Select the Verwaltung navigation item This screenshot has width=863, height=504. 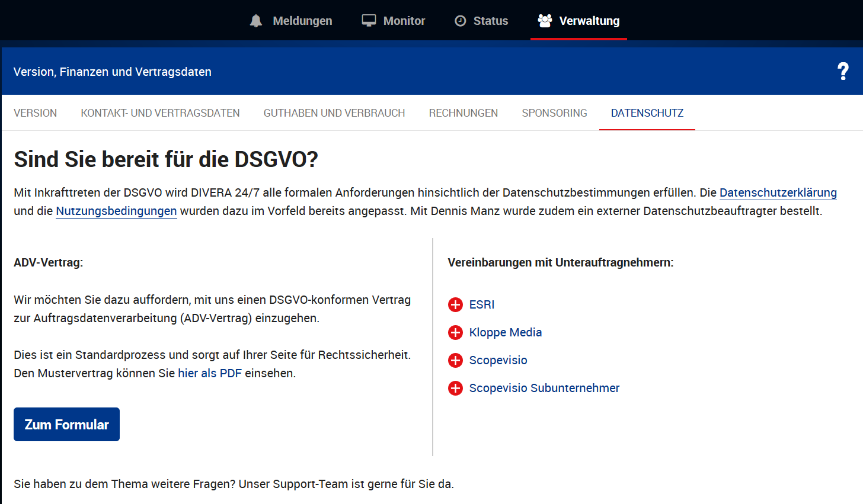click(578, 21)
